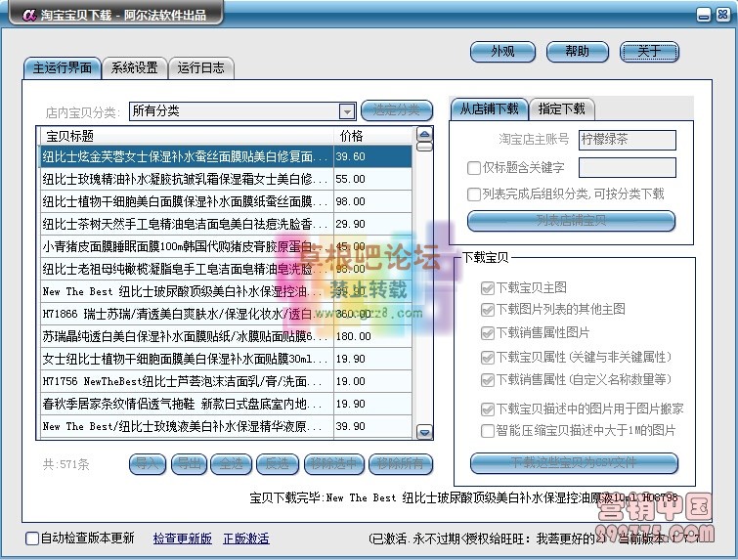Toggle 列表完成后组织分类 checkbox
The image size is (738, 560).
pyautogui.click(x=473, y=194)
